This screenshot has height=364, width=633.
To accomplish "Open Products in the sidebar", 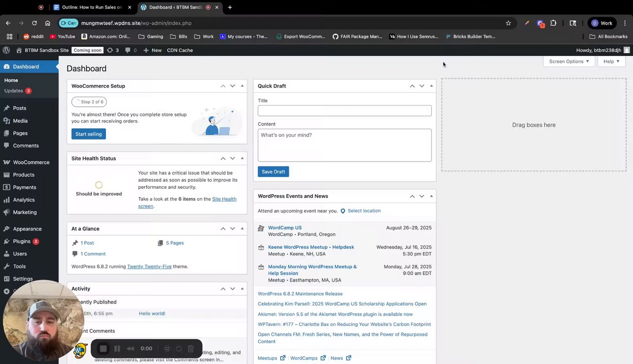I will point(24,175).
